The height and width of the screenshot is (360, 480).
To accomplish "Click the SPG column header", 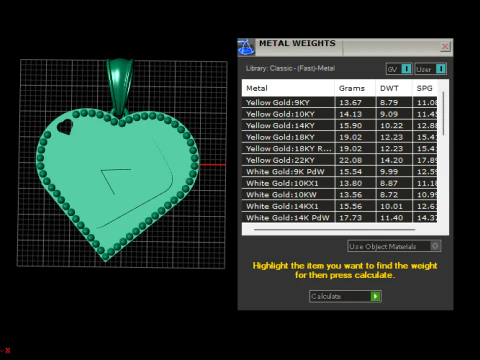I will click(x=425, y=88).
